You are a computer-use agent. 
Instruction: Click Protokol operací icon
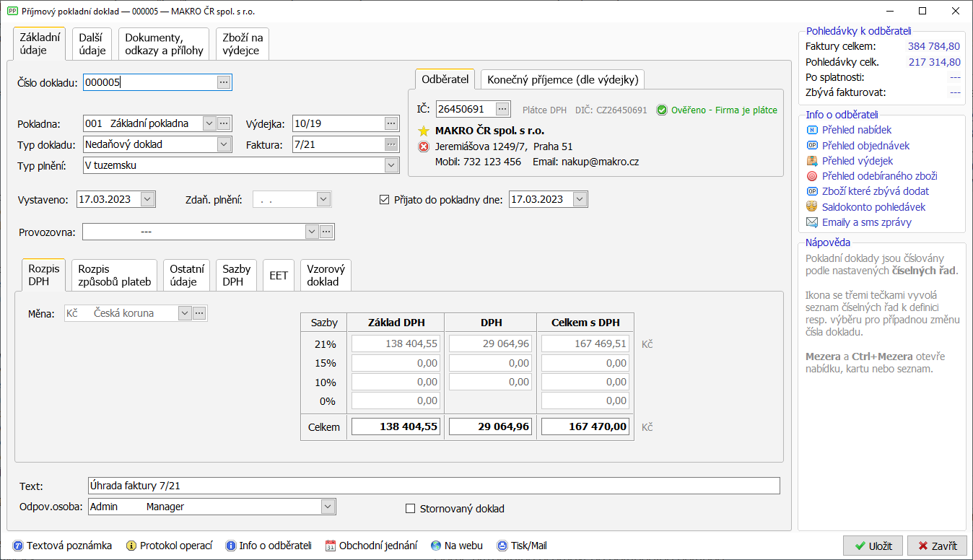click(x=131, y=546)
